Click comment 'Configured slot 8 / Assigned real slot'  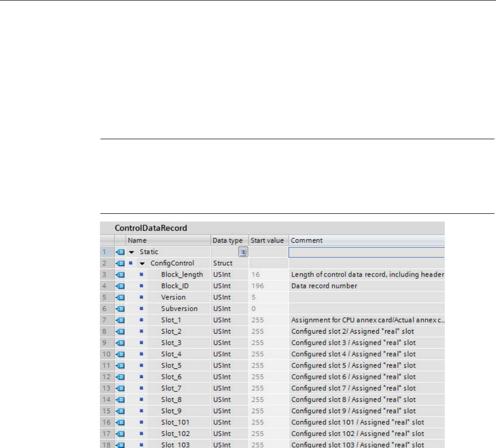pos(353,400)
